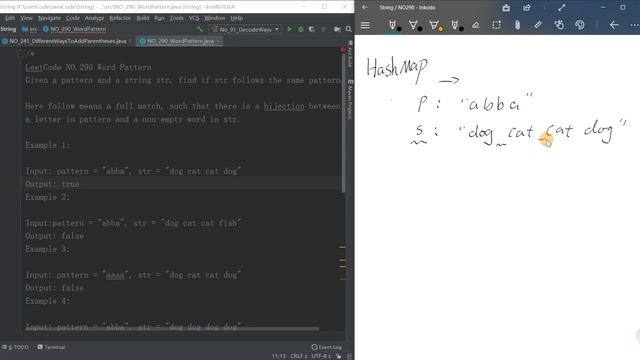Open the TODO tool window
640x360 pixels.
tap(15, 347)
